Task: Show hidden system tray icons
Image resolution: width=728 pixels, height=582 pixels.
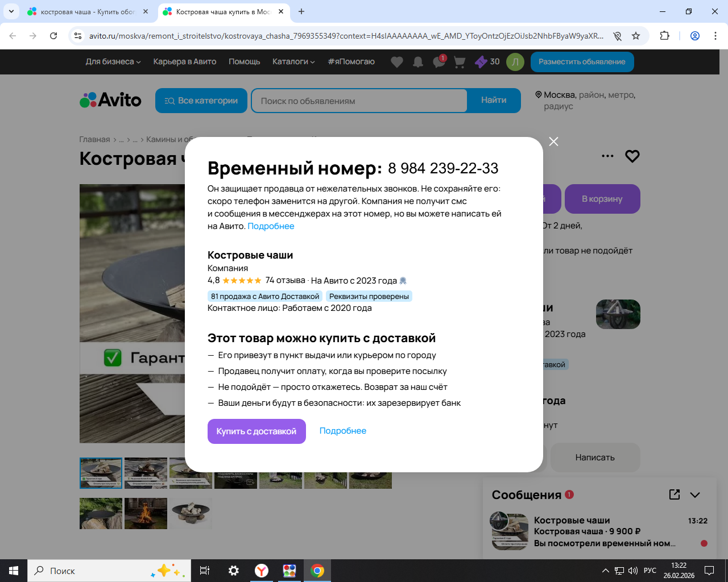Action: click(x=605, y=571)
